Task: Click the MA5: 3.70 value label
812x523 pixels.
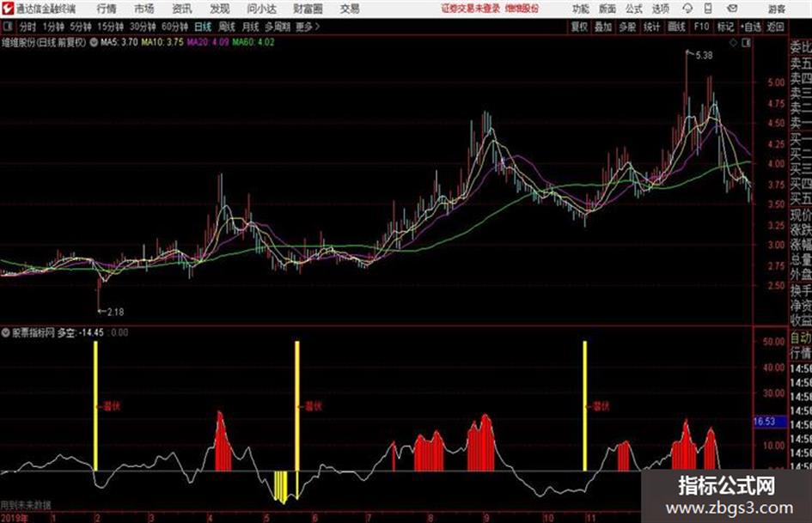Action: pyautogui.click(x=119, y=42)
